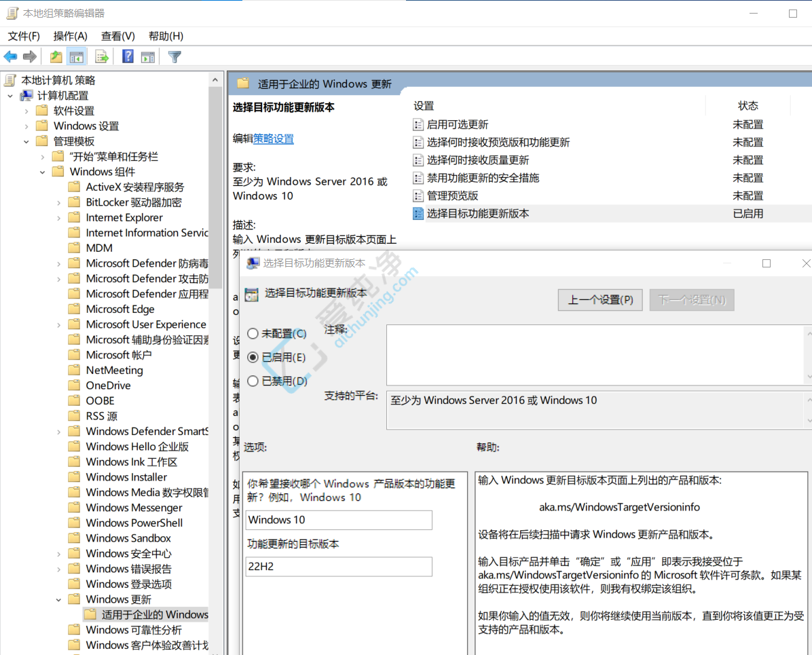
Task: Expand the "开始"菜单和任务栏 node
Action: click(43, 157)
